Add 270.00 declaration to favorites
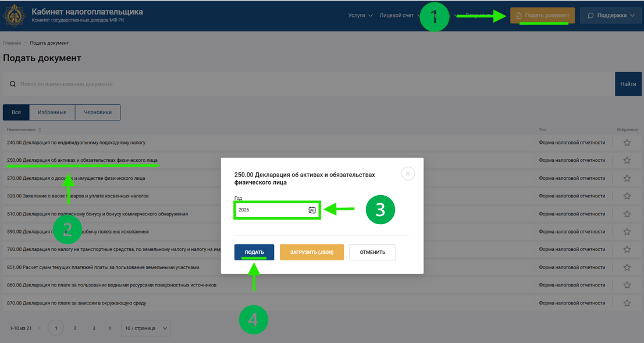 tap(627, 178)
